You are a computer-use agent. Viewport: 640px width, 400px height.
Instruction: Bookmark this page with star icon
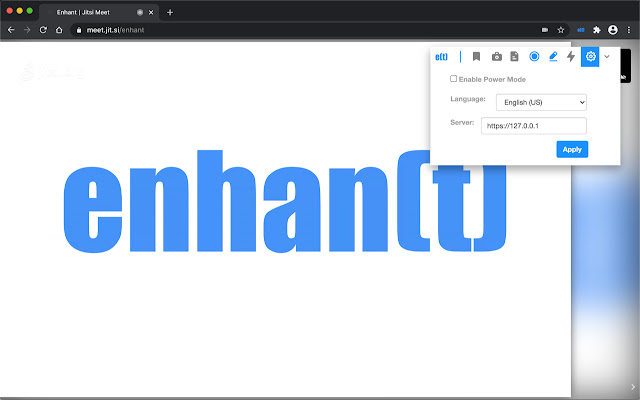pyautogui.click(x=561, y=30)
